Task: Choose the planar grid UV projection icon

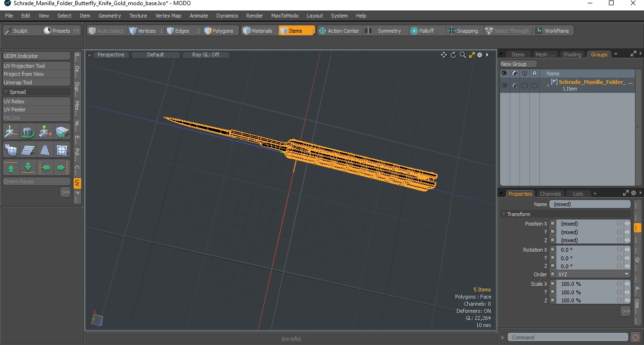Action: click(28, 150)
